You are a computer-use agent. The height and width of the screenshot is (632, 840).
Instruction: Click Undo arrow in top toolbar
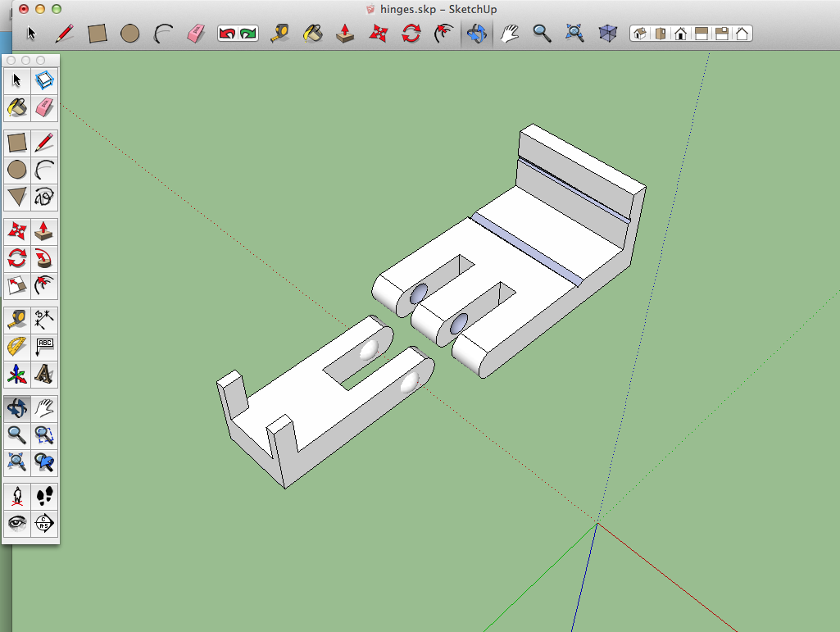(x=227, y=34)
